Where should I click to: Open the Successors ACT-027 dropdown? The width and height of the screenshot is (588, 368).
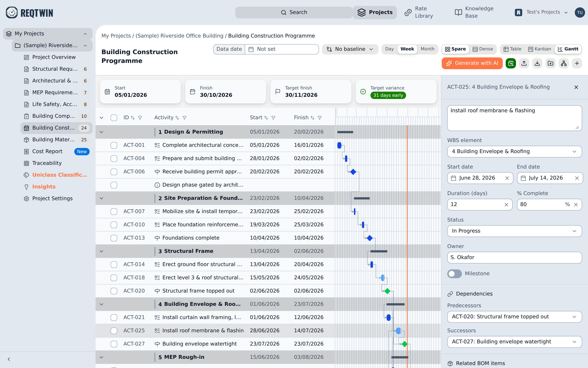coord(514,342)
